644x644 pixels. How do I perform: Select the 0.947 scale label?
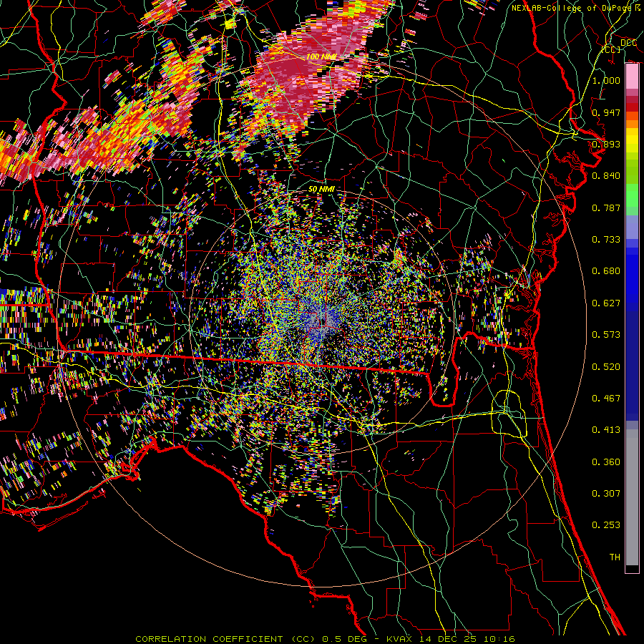pos(606,112)
